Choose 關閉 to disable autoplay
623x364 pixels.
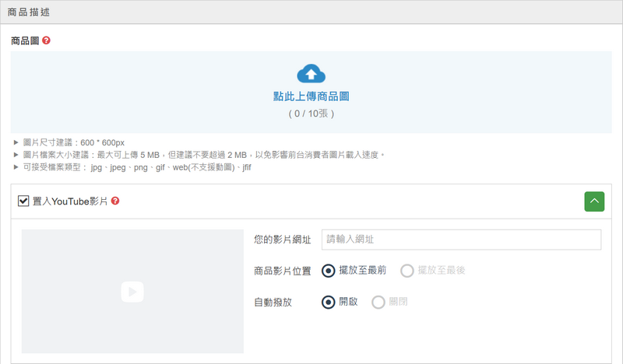pos(378,302)
